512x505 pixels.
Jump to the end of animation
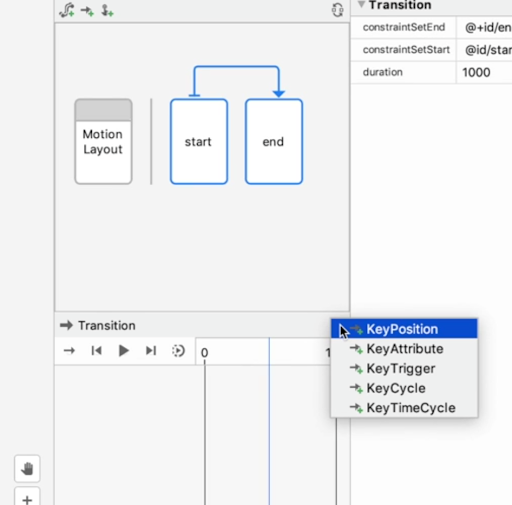[x=151, y=351]
